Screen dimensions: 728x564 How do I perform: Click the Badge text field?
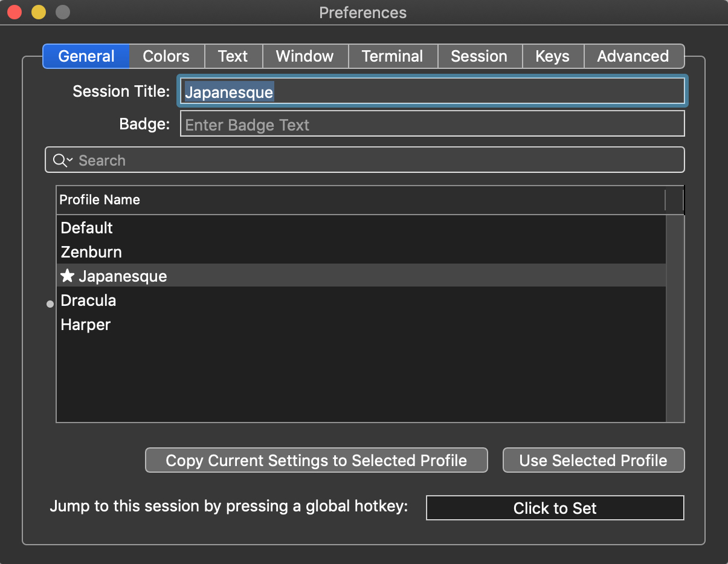433,124
